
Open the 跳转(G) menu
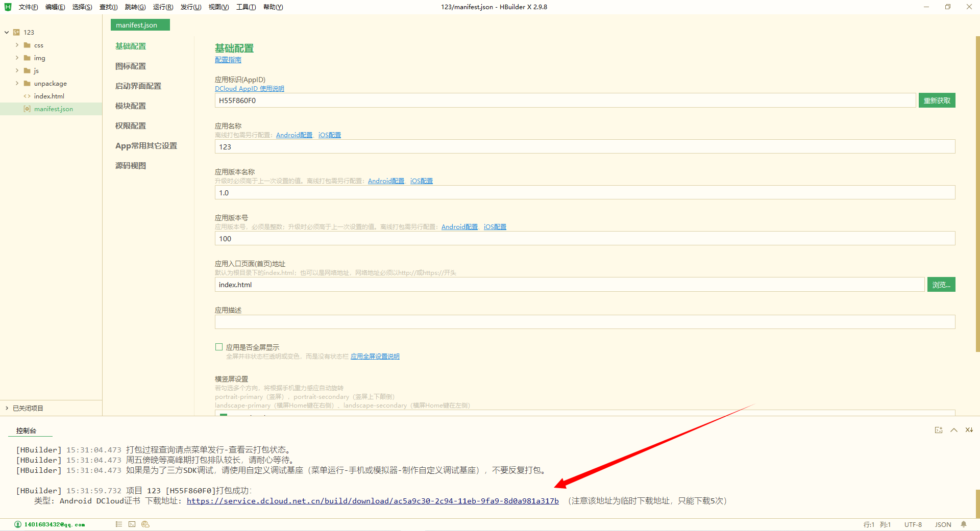click(135, 7)
